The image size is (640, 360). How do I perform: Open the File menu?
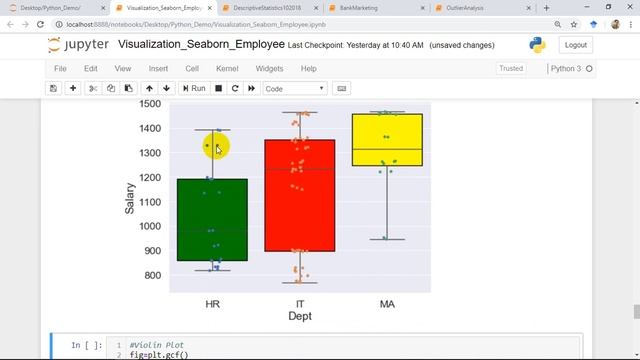coord(60,69)
